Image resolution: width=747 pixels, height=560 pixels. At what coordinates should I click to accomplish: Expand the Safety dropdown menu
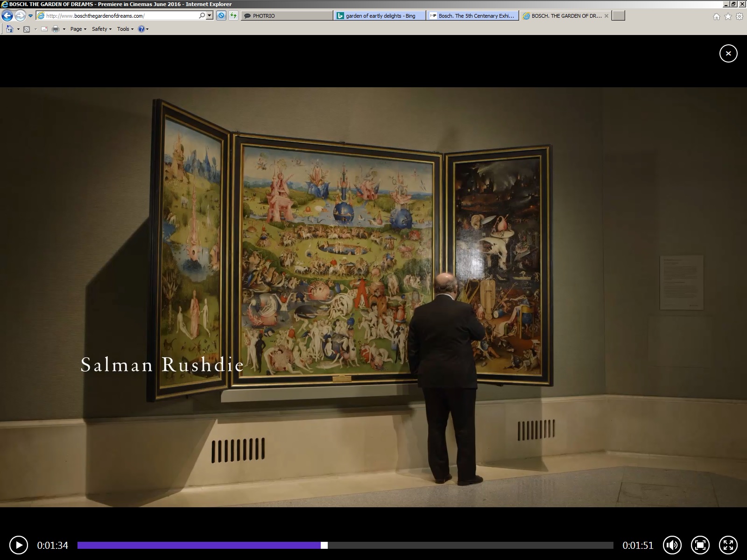[x=101, y=29]
